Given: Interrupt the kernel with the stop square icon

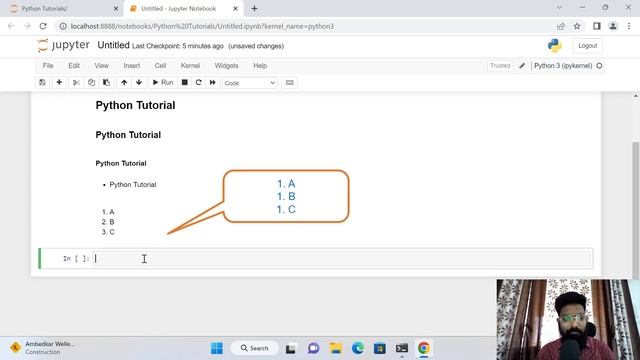Looking at the screenshot, I should coord(184,82).
